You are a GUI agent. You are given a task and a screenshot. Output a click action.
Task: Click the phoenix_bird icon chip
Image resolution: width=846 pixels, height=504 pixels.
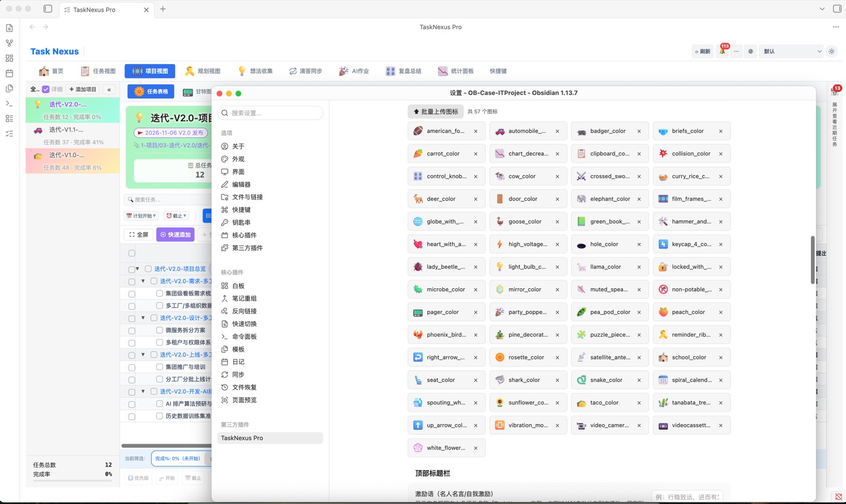447,335
